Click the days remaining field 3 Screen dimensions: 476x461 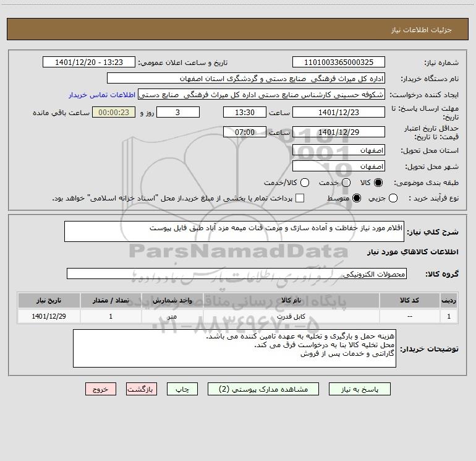[178, 112]
